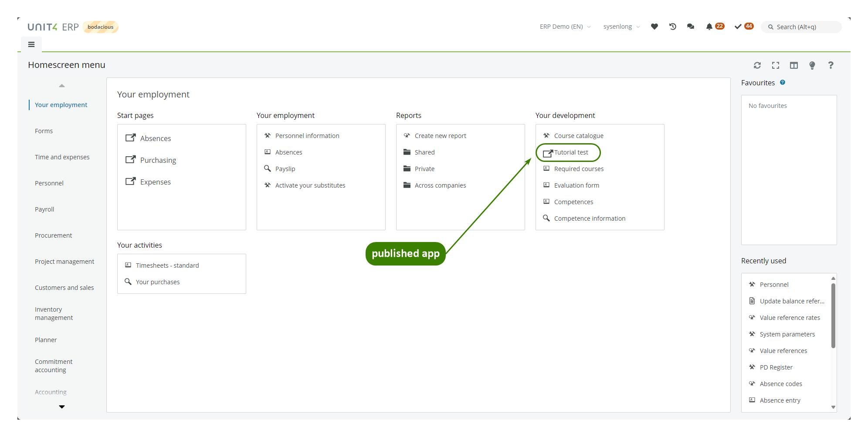This screenshot has height=437, width=868.
Task: Open the tasks checkmark with 44 items
Action: click(x=738, y=27)
